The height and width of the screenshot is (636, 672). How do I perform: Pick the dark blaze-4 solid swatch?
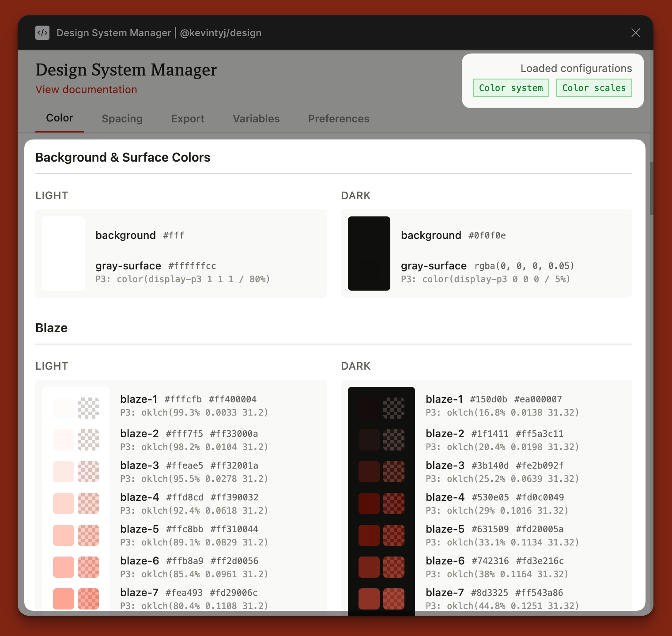[369, 503]
